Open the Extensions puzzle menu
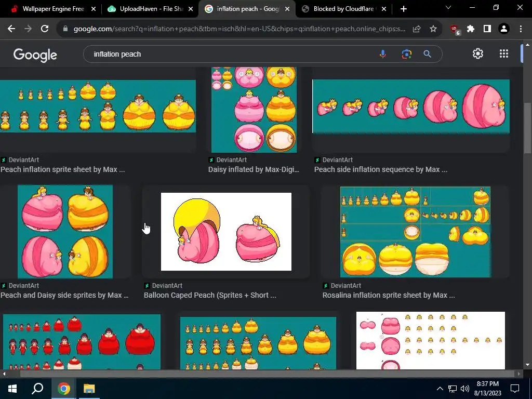Image resolution: width=532 pixels, height=399 pixels. point(471,29)
